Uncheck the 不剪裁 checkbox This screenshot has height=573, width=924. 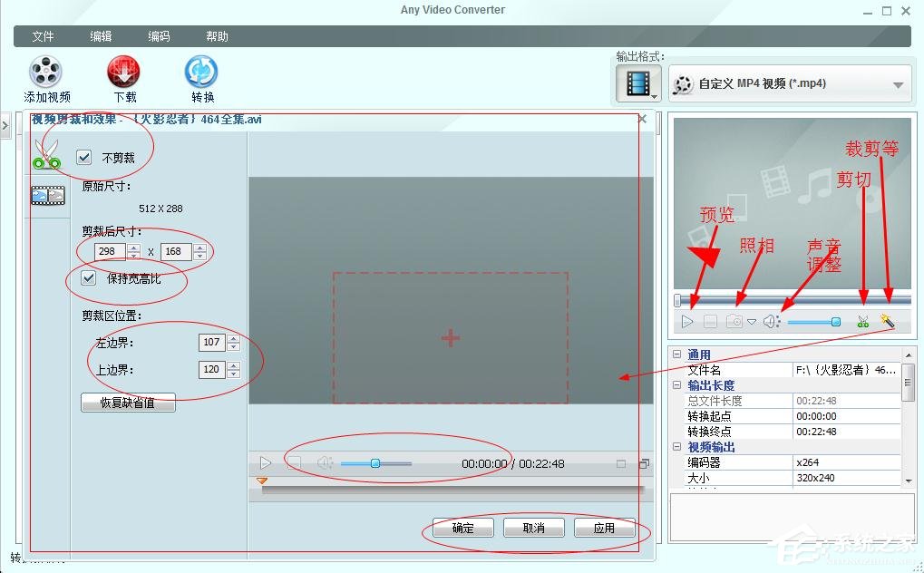click(84, 156)
